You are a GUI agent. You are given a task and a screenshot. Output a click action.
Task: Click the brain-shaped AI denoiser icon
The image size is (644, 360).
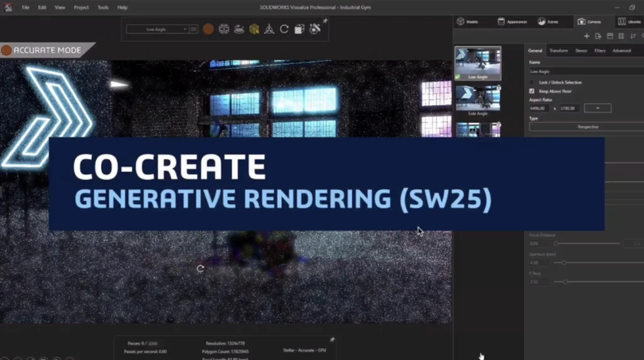coord(224,29)
